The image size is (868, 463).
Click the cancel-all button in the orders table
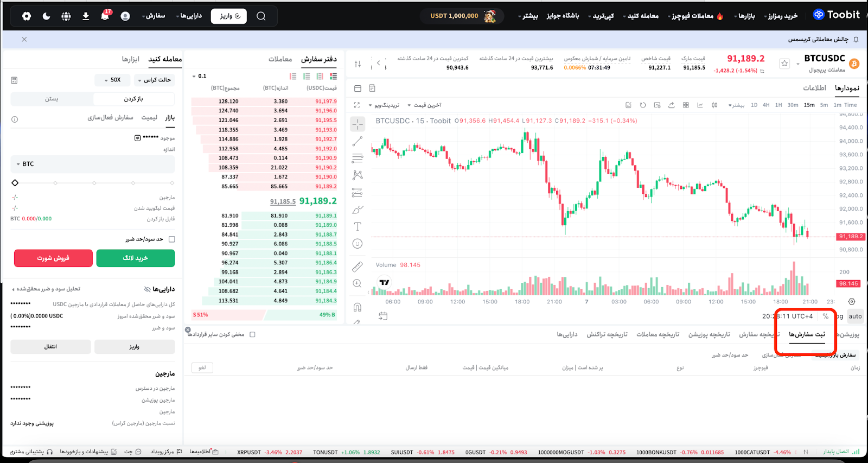tap(202, 368)
